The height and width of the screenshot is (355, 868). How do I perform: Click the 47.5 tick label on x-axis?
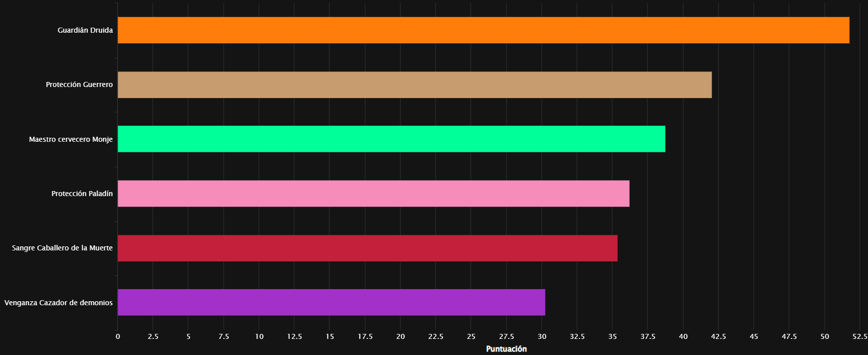(x=789, y=336)
